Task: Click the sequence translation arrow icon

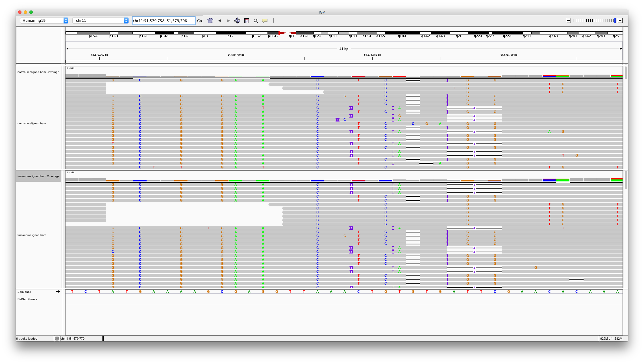Action: [x=58, y=291]
